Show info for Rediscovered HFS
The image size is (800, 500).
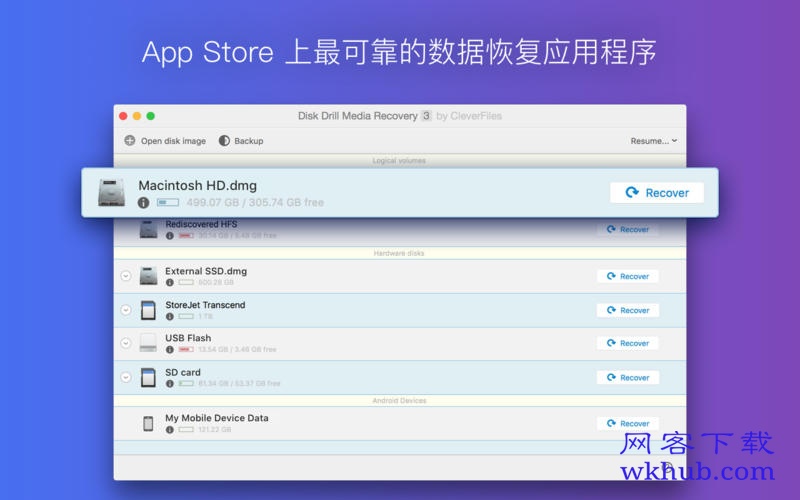[x=169, y=236]
